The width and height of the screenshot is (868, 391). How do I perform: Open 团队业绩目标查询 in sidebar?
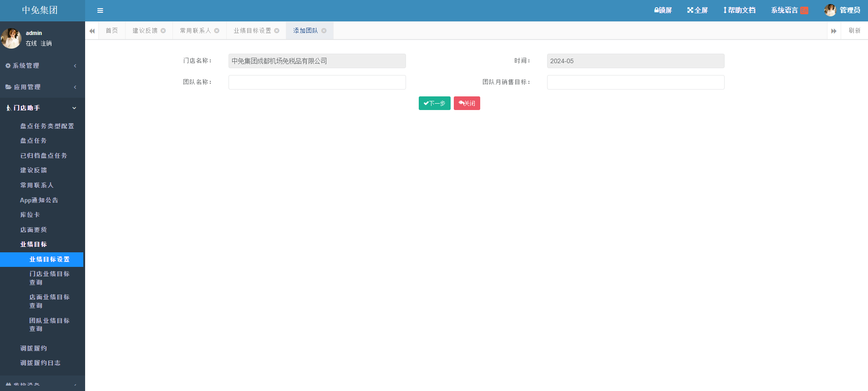(x=49, y=325)
